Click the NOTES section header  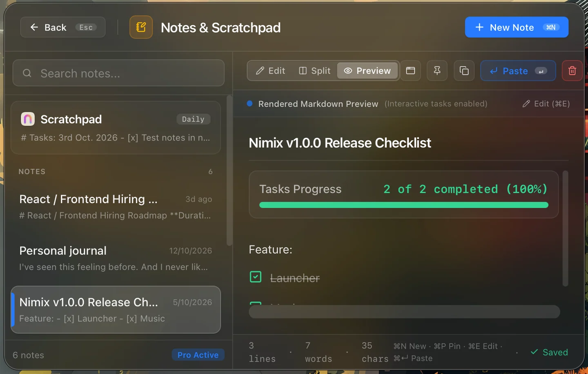(x=32, y=172)
